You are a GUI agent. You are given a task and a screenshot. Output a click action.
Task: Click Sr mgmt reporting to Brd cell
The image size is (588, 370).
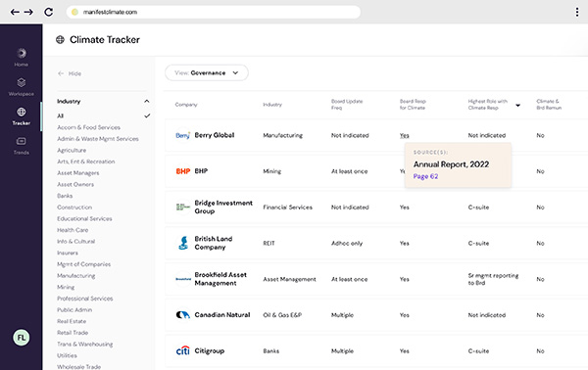[x=493, y=279]
